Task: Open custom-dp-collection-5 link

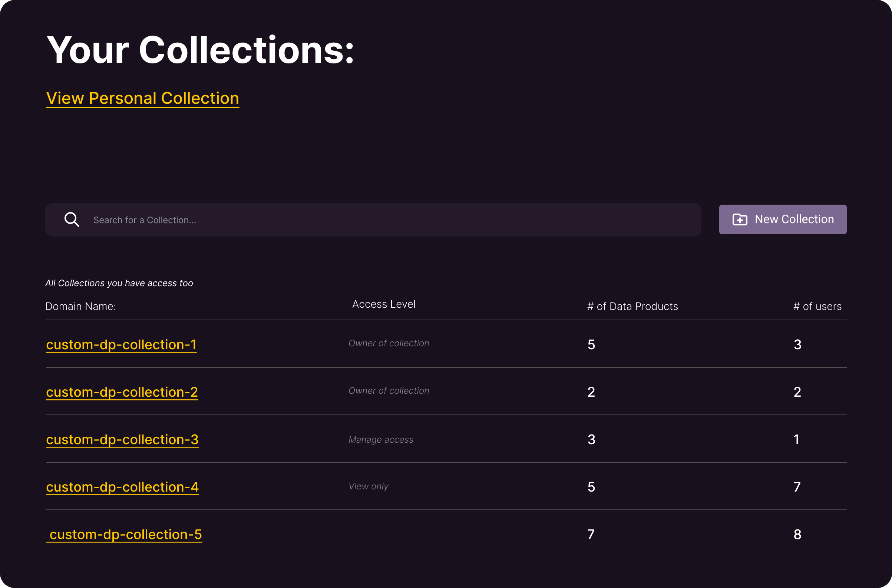Action: (126, 534)
